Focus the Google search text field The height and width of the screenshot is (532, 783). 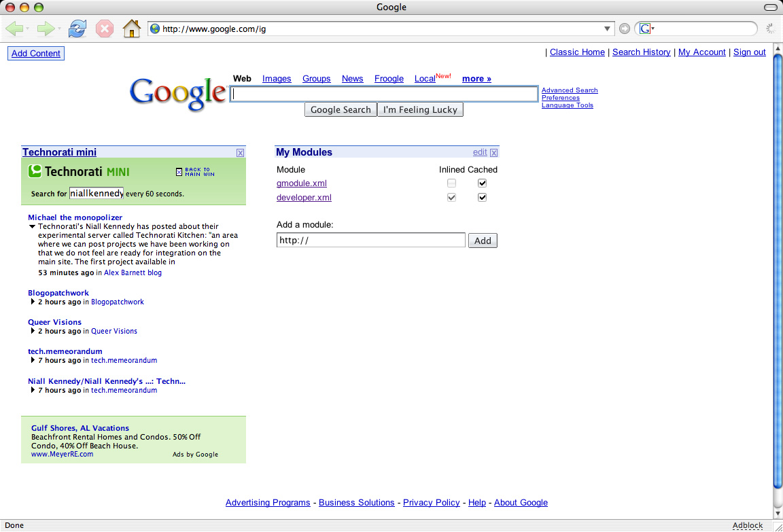[x=383, y=94]
